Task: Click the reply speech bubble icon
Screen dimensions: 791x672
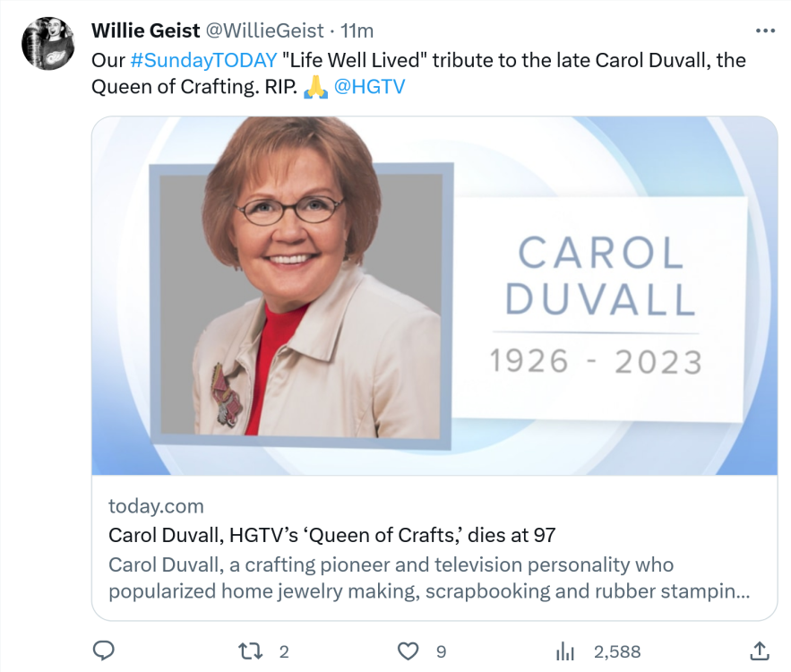Action: tap(104, 650)
